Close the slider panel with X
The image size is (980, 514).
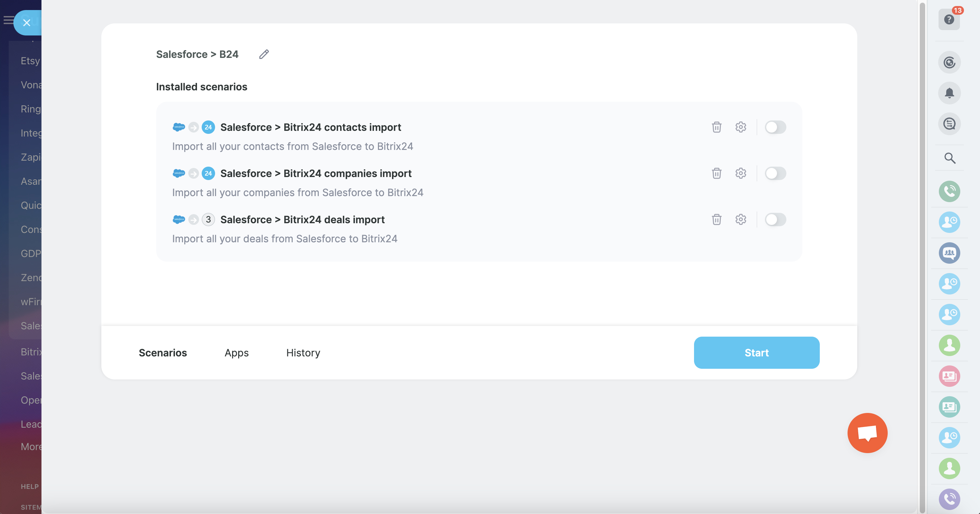click(27, 23)
